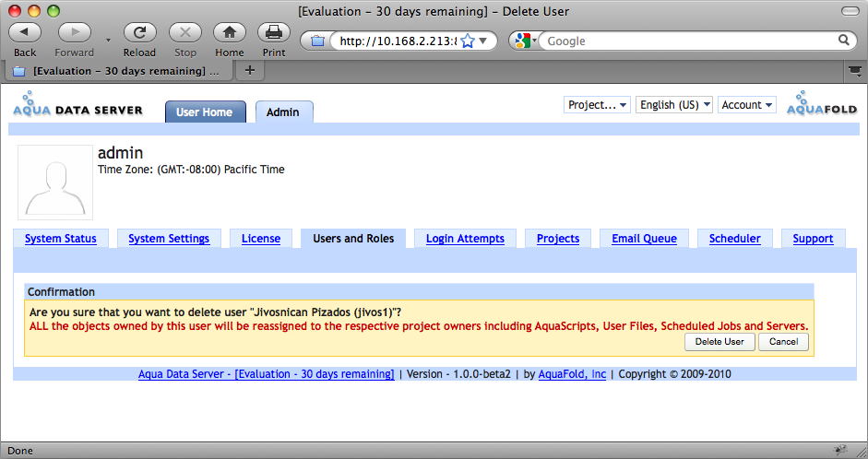Screen dimensions: 868x459
Task: Open the English (US) language dropdown
Action: [673, 104]
